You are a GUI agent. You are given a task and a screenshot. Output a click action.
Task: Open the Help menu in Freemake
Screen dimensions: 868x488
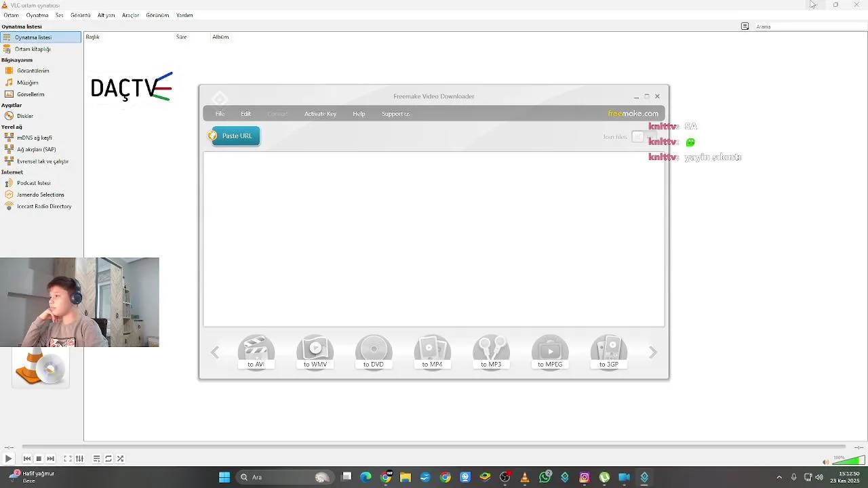pos(359,114)
